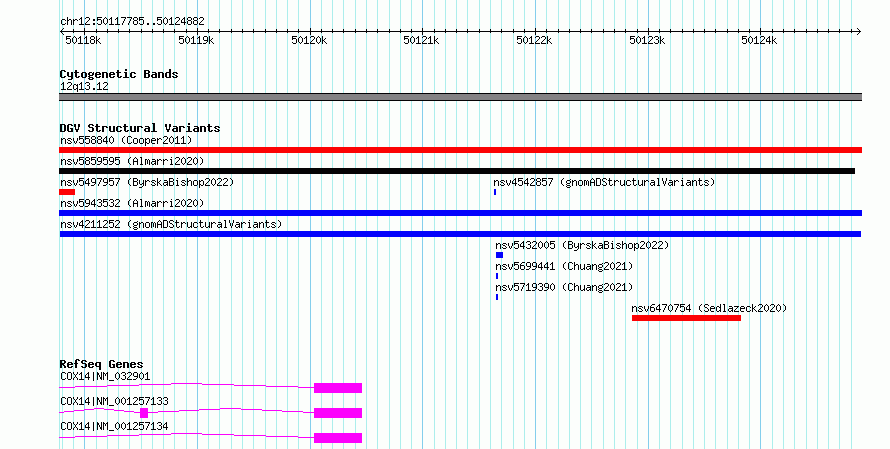
Task: Select the tiny blue nsv5699441 variant marker
Action: click(x=497, y=276)
